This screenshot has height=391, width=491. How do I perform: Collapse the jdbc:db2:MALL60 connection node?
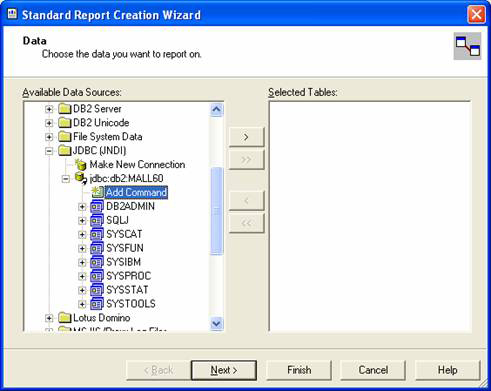[x=66, y=179]
